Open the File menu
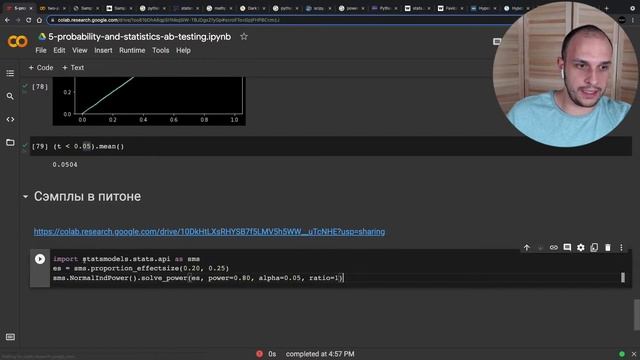Screen dimensions: 640x360 pyautogui.click(x=41, y=50)
